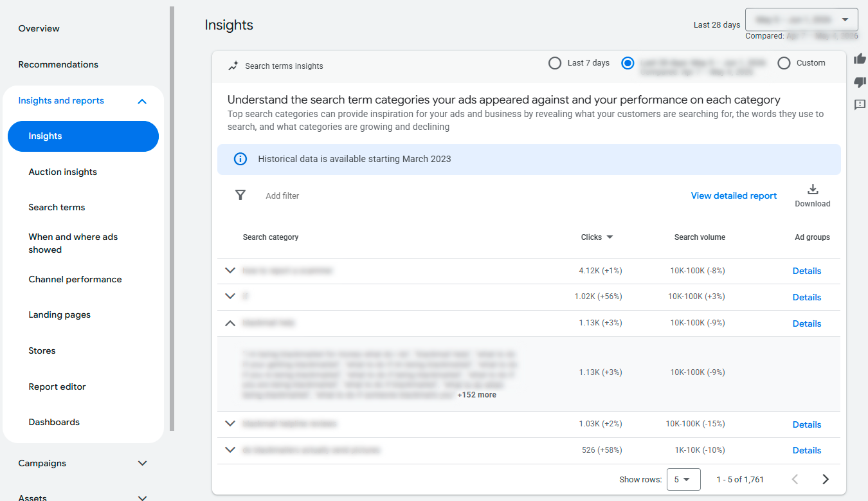Open Landing pages in the sidebar

60,314
